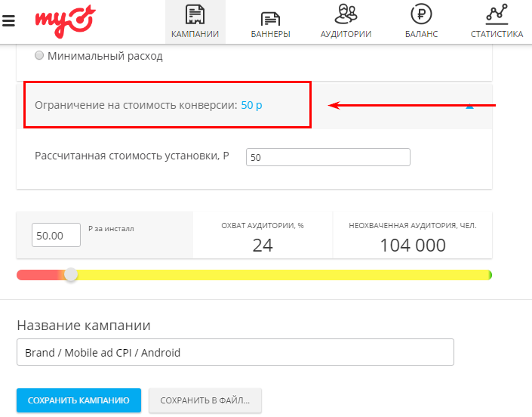Click the unreached audience value 104 000

pyautogui.click(x=413, y=246)
